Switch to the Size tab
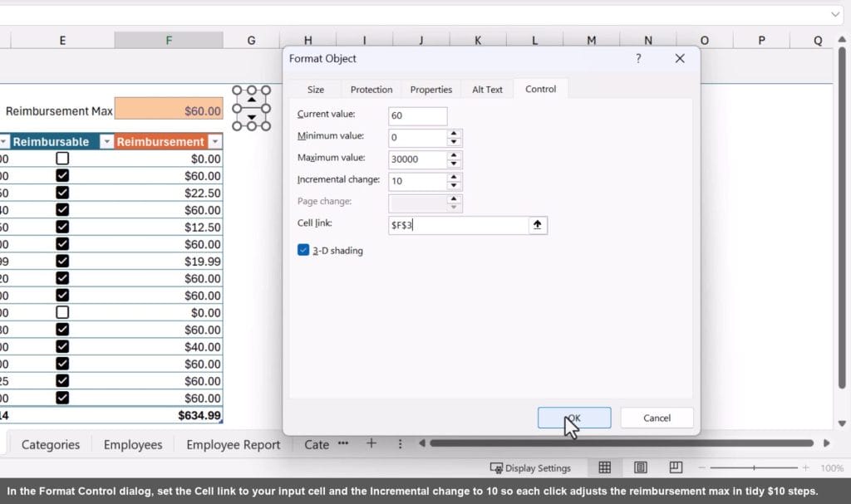The width and height of the screenshot is (851, 504). [x=315, y=90]
